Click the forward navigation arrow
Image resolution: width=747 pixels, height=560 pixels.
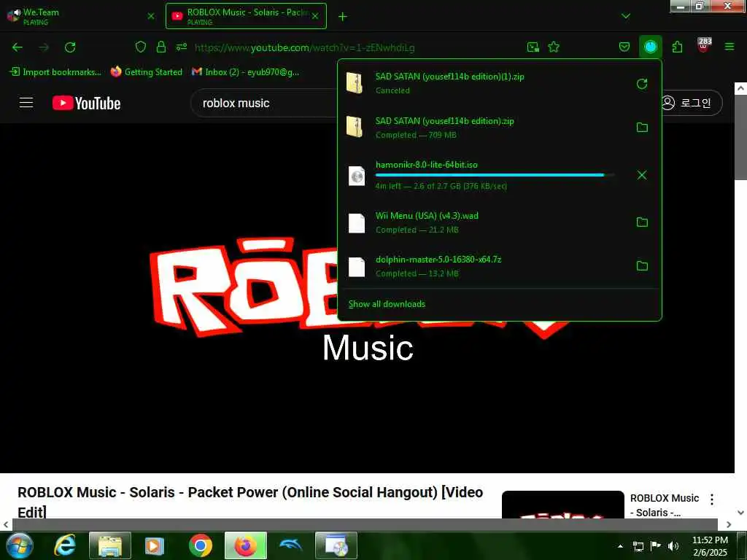(x=44, y=47)
